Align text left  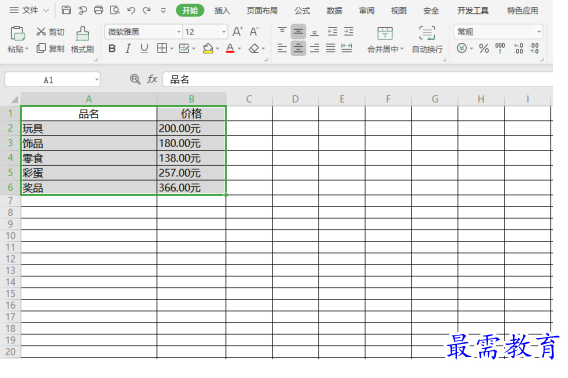coord(282,48)
